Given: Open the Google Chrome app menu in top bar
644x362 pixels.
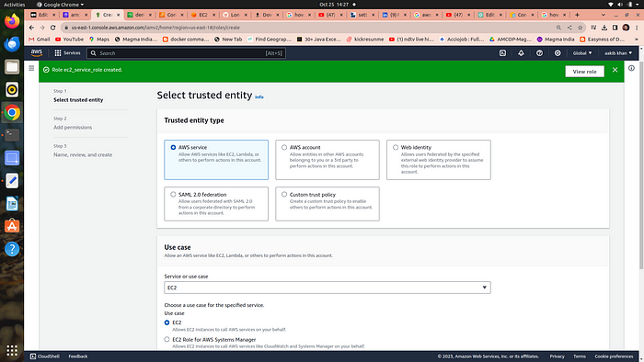Looking at the screenshot, I should [60, 5].
